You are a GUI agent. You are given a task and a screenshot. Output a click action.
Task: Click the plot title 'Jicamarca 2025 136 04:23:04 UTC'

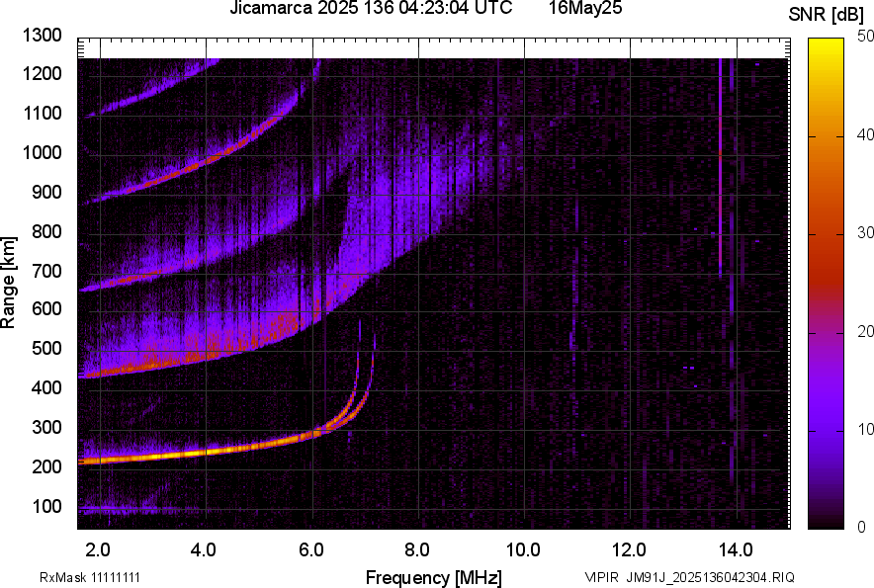pyautogui.click(x=371, y=8)
